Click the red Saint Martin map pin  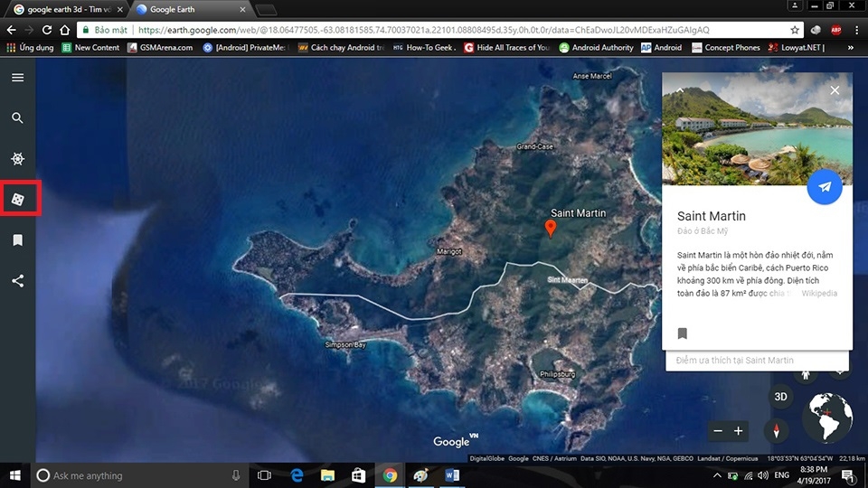click(x=551, y=229)
